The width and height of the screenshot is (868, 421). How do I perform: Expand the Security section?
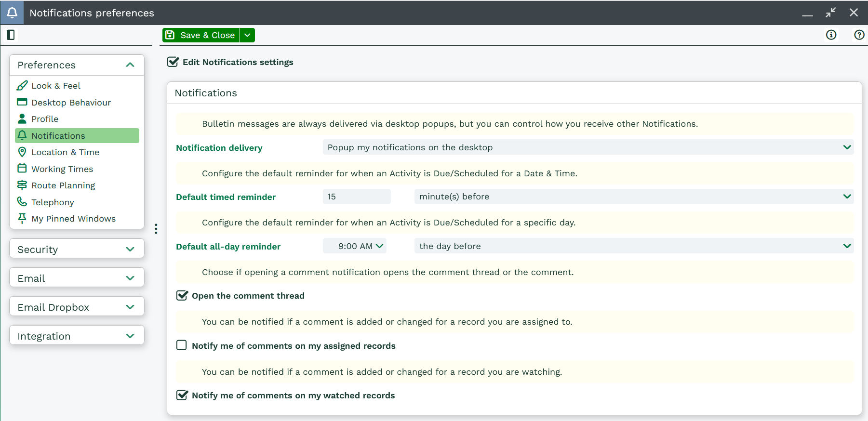click(x=77, y=249)
